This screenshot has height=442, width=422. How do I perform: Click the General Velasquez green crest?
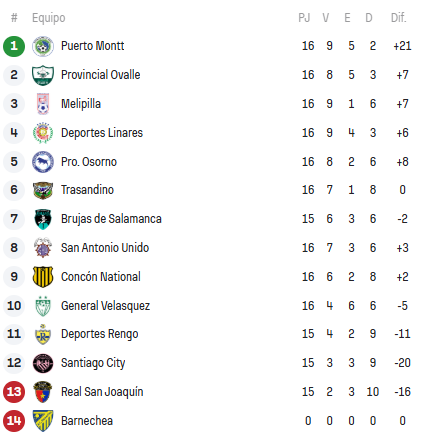pos(43,306)
